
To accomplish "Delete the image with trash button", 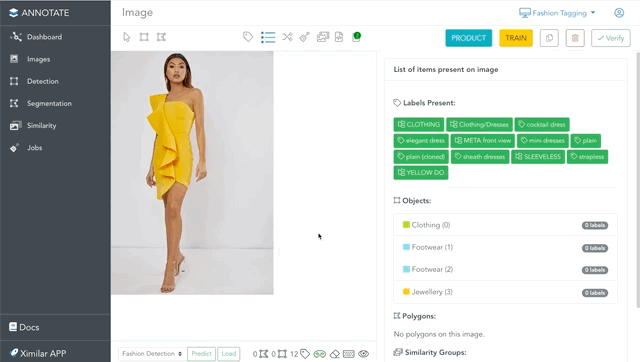I will (575, 38).
